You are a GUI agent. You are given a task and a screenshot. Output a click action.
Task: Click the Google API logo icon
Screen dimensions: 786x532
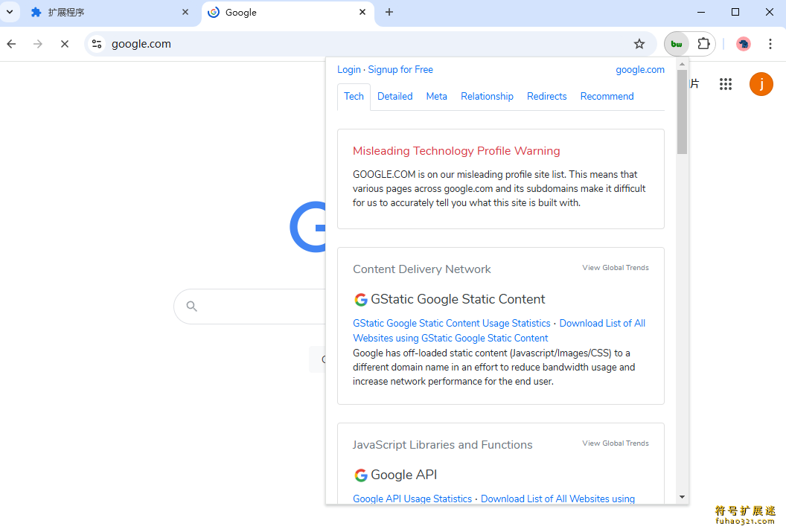point(361,475)
